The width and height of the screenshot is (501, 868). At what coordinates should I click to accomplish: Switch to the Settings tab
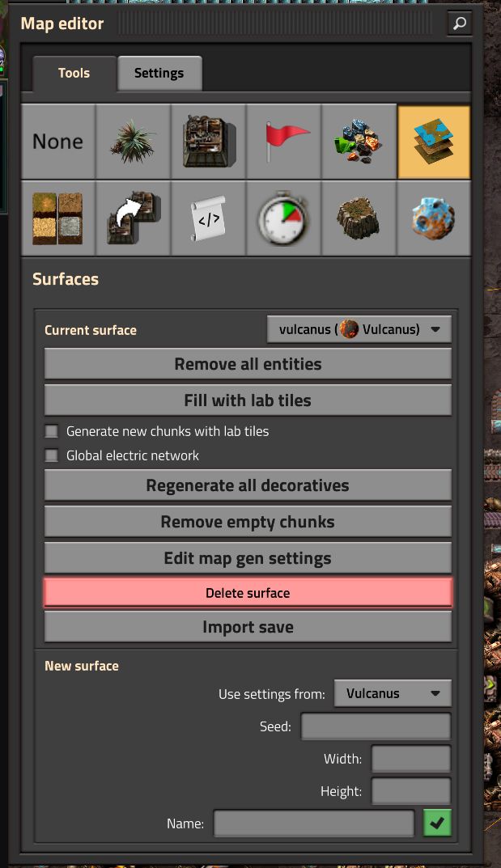159,74
